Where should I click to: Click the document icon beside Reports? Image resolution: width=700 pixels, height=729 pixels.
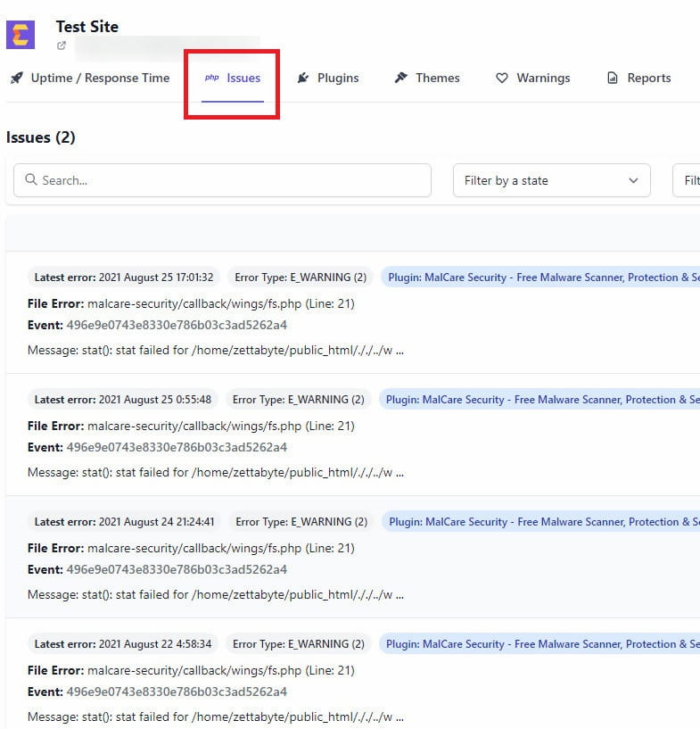pyautogui.click(x=613, y=78)
